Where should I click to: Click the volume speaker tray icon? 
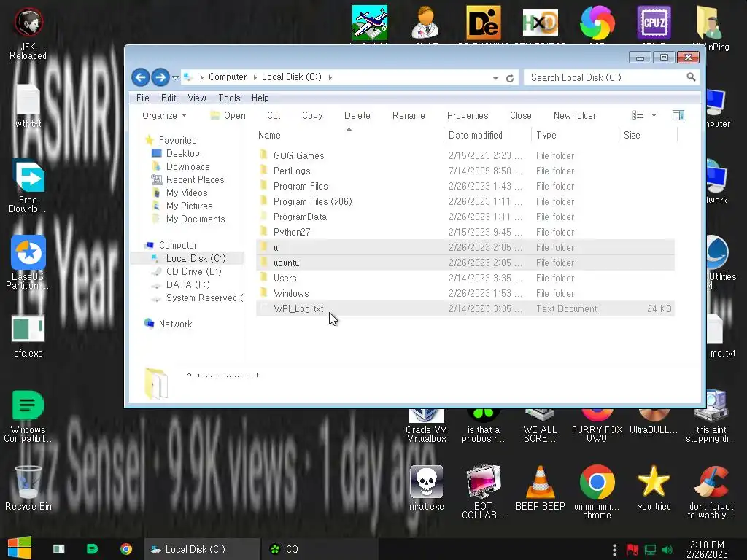[x=667, y=550]
